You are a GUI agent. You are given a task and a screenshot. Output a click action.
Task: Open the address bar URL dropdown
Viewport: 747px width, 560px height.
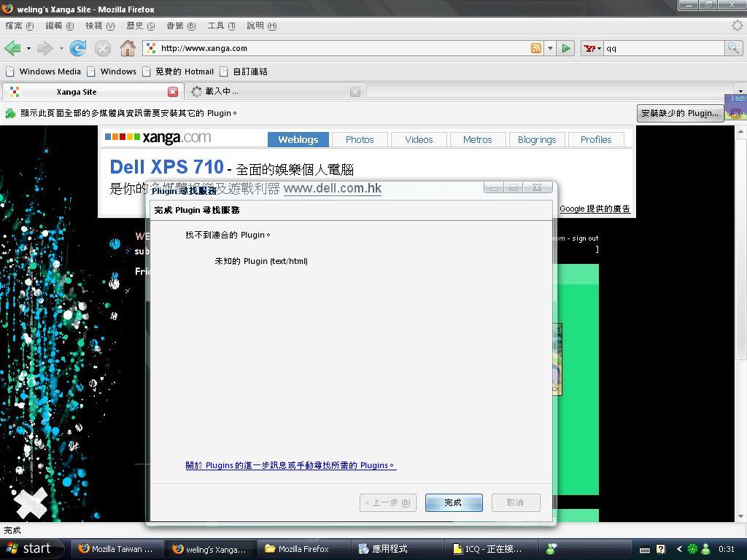(x=550, y=48)
